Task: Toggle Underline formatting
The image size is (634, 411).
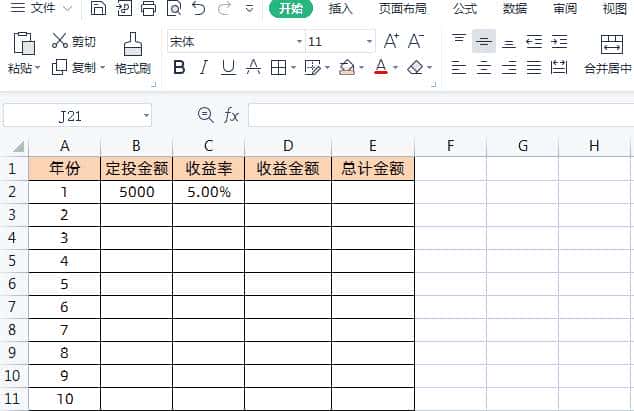Action: click(x=228, y=67)
